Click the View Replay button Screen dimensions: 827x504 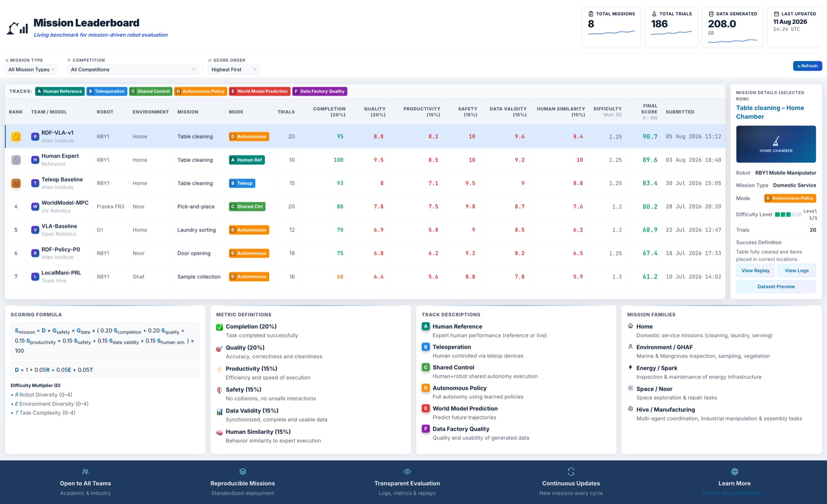tap(755, 271)
